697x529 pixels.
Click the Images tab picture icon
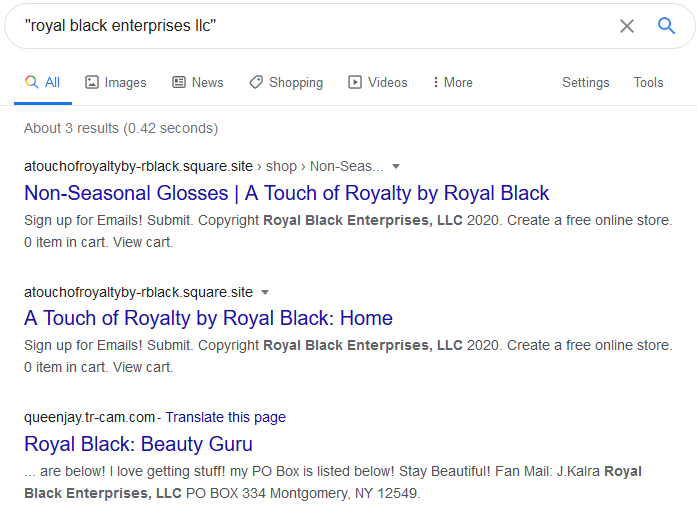pyautogui.click(x=92, y=82)
